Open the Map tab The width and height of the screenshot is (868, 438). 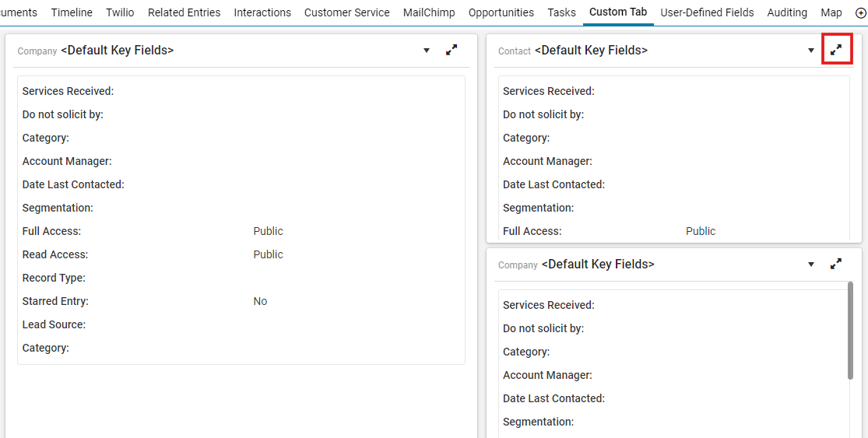pos(831,12)
